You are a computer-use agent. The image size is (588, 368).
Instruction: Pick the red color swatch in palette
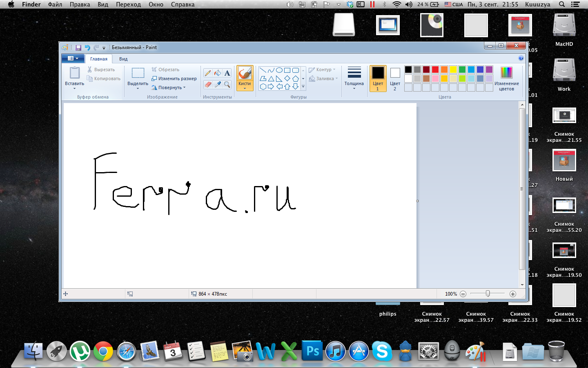coord(435,70)
